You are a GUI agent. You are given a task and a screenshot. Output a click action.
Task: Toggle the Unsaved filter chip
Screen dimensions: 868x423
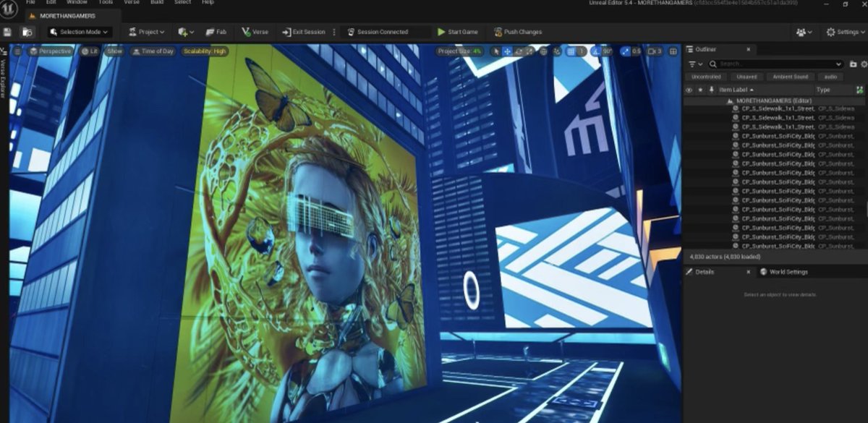pyautogui.click(x=747, y=77)
